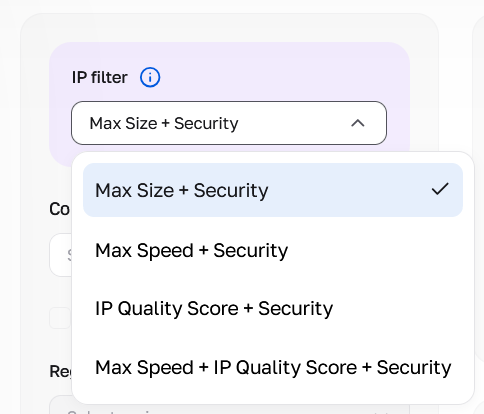Click the blue info icon beside IP filter
Image resolution: width=484 pixels, height=414 pixels.
(150, 77)
